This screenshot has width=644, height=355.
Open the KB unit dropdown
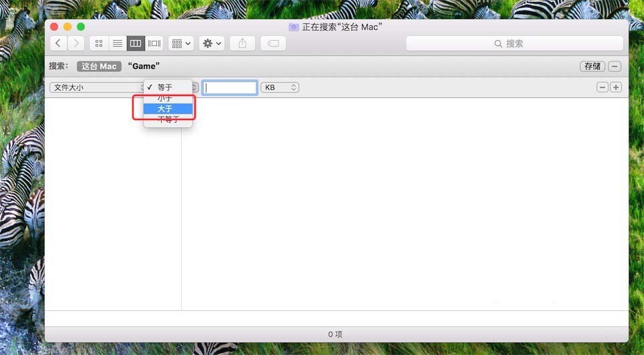pos(279,87)
